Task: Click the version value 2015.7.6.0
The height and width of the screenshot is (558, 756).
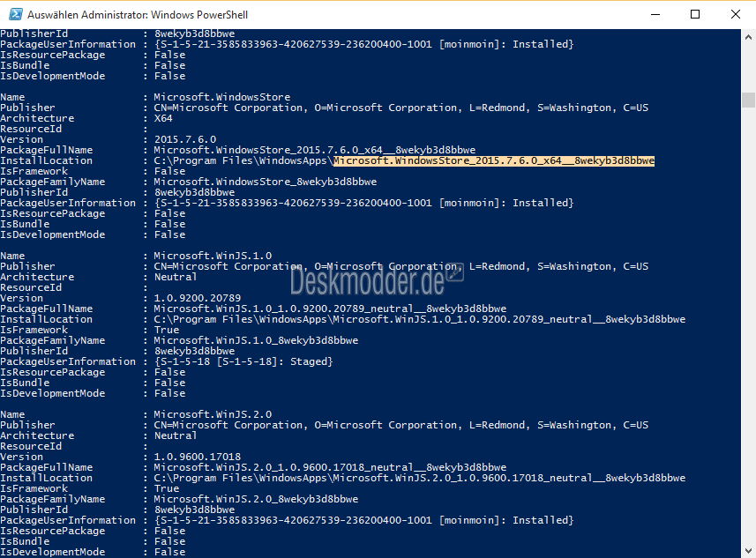Action: (x=185, y=139)
